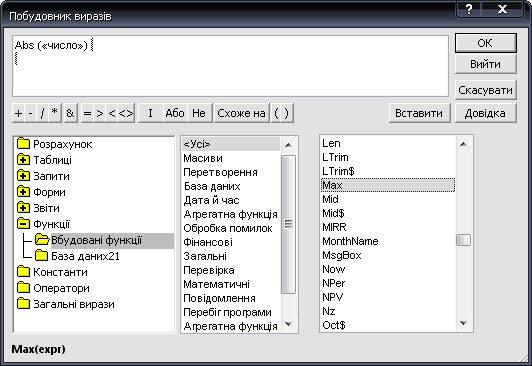The width and height of the screenshot is (532, 366).
Task: Insert the division slash operator
Action: pyautogui.click(x=43, y=113)
